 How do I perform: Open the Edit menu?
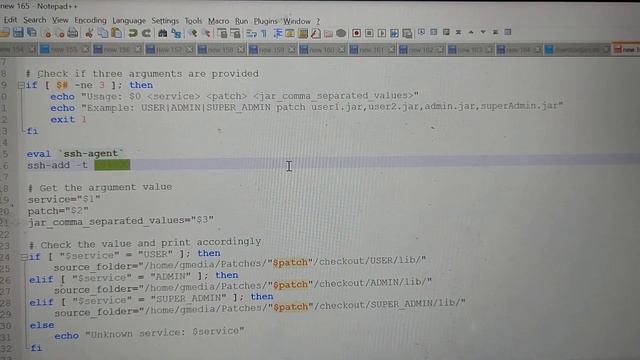[x=10, y=20]
